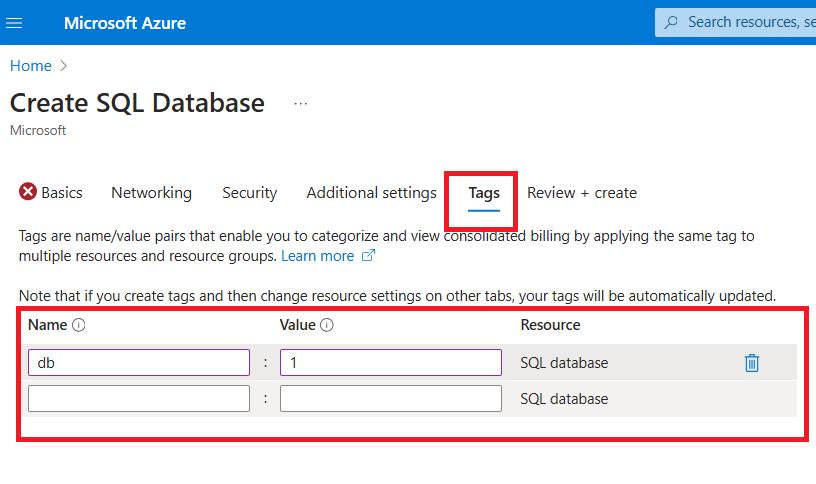
Task: Open the hamburger portal menu
Action: [14, 23]
